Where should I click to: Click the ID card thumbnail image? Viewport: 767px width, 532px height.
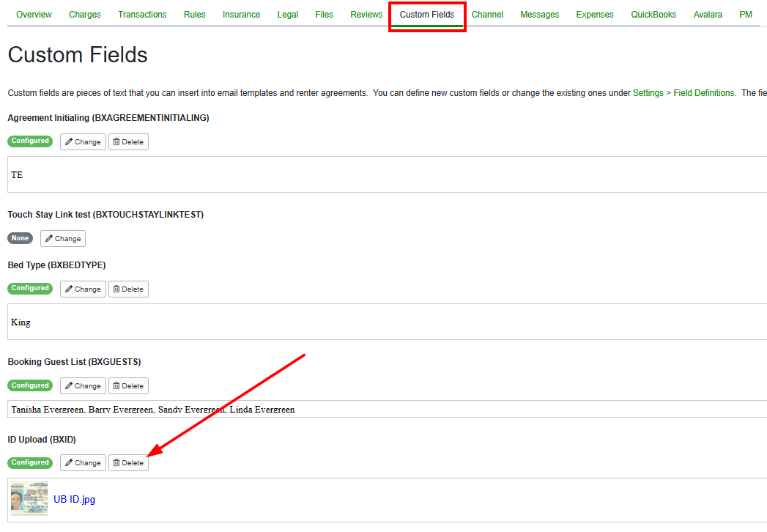point(28,499)
